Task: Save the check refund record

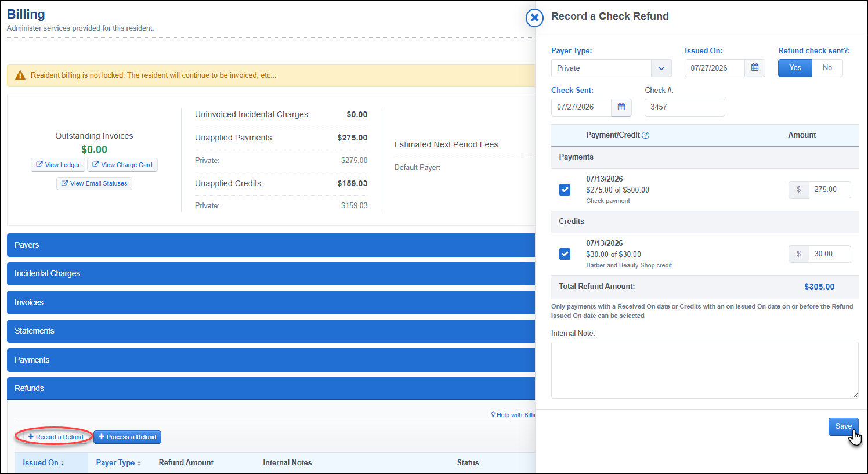Action: 844,426
